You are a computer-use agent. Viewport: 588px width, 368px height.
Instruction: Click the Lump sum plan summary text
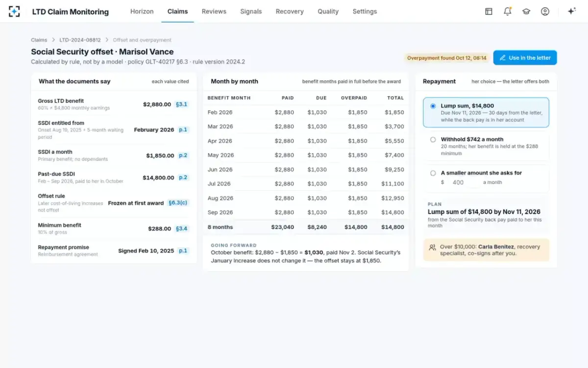(x=484, y=212)
